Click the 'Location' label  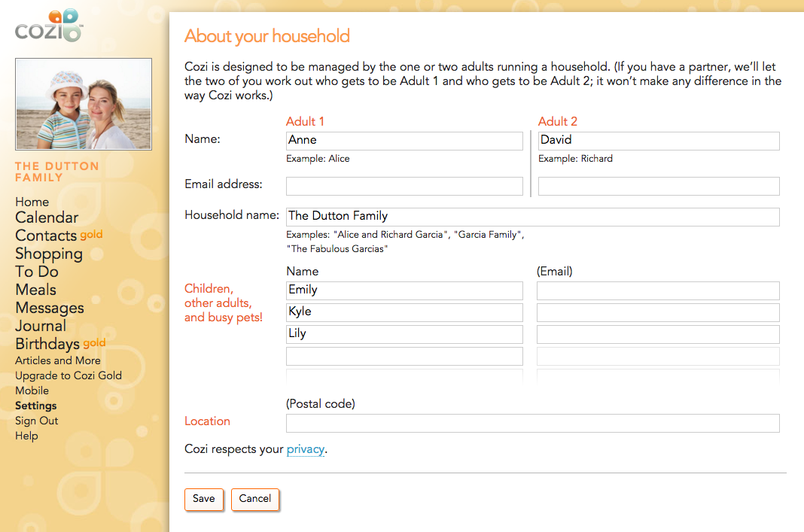(x=207, y=421)
